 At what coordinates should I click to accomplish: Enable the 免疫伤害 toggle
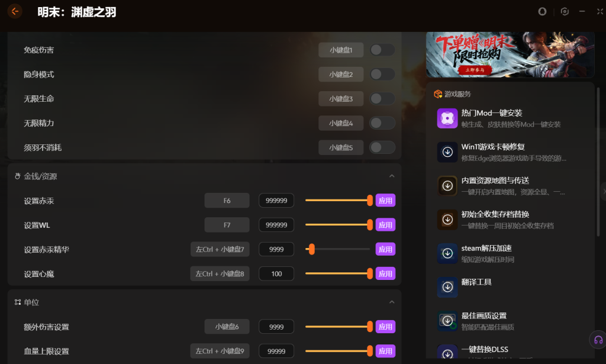click(382, 50)
